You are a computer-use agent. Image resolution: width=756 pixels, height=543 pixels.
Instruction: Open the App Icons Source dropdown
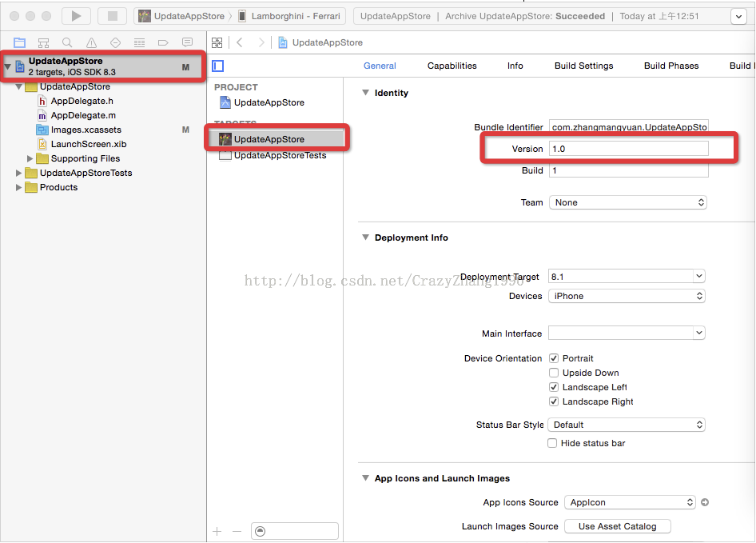tap(631, 502)
